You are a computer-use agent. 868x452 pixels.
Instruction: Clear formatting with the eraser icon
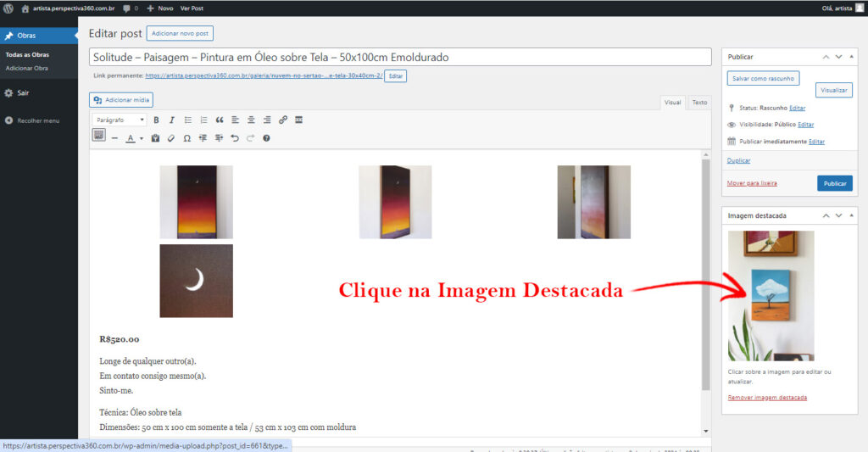pos(171,138)
